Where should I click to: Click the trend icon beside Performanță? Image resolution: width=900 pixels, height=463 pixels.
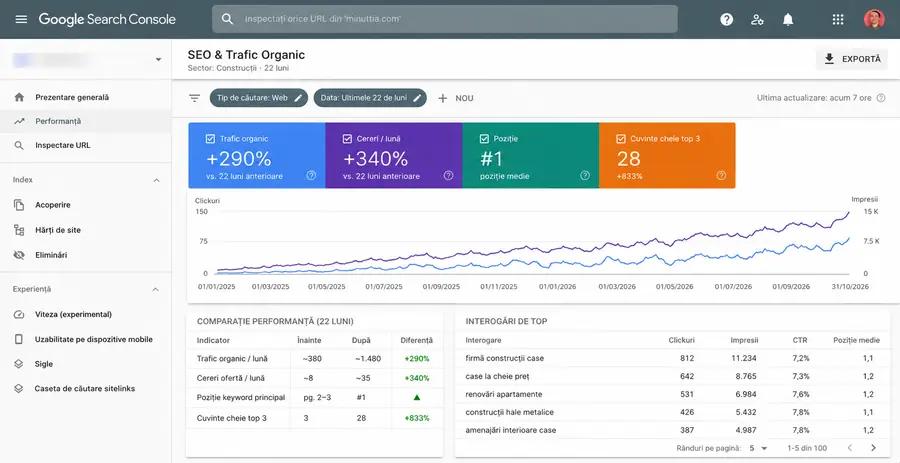[19, 121]
